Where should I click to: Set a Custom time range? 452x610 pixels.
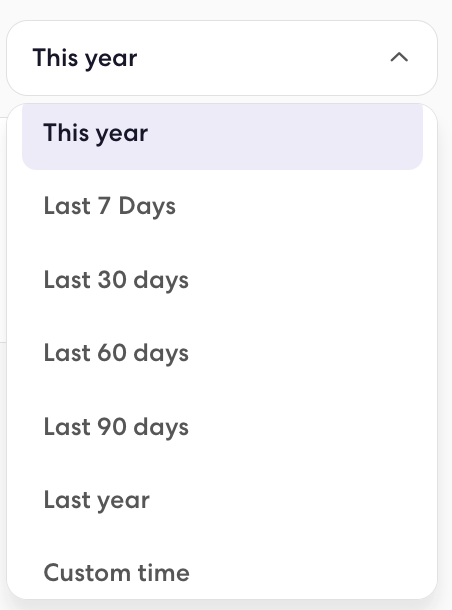pyautogui.click(x=222, y=573)
